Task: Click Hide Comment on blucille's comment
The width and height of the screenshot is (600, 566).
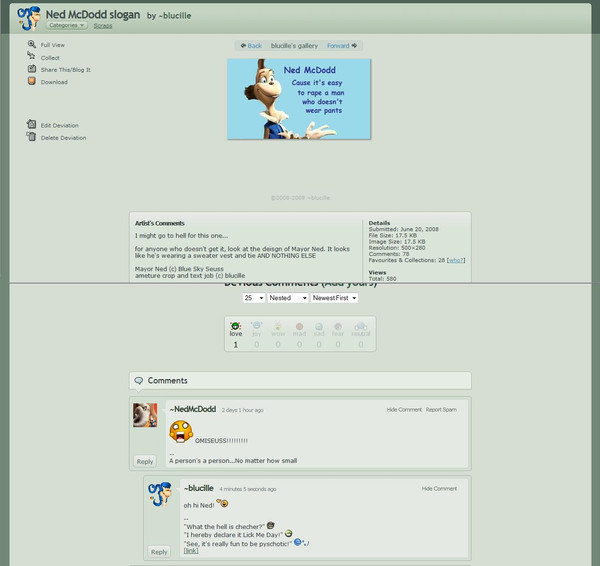Action: pyautogui.click(x=439, y=489)
